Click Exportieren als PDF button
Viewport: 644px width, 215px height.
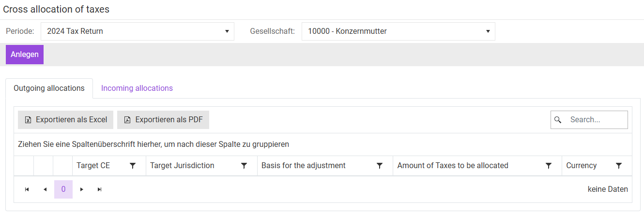[x=163, y=120]
